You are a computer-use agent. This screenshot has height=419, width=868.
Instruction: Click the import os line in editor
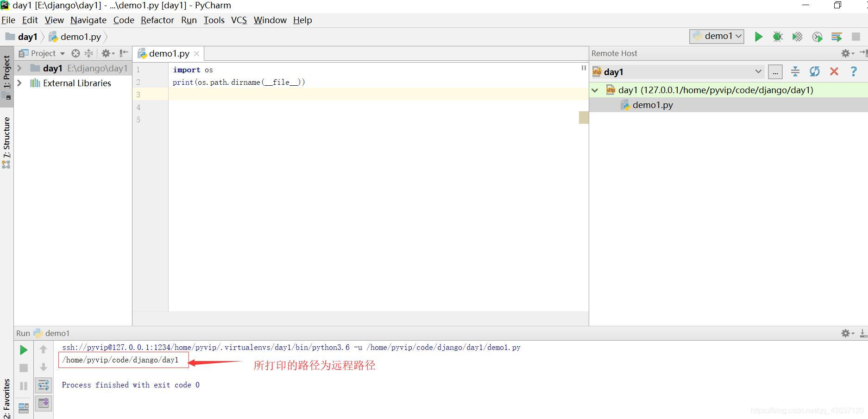[193, 70]
